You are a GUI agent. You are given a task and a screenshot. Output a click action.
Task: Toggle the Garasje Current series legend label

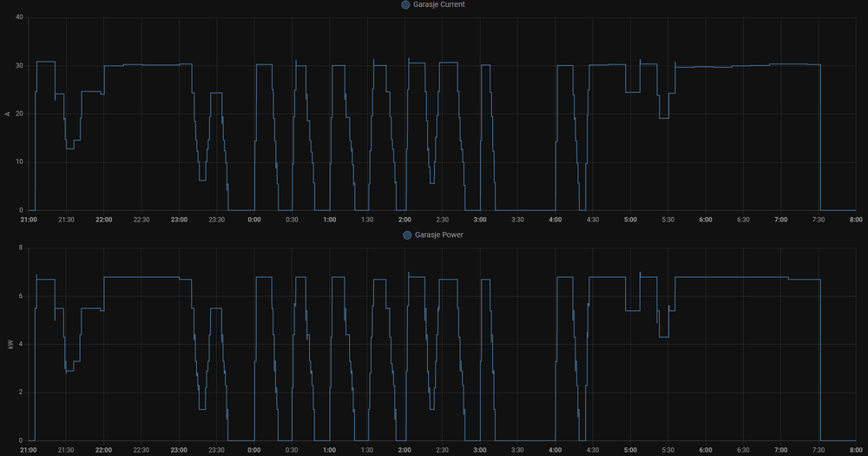[x=439, y=5]
